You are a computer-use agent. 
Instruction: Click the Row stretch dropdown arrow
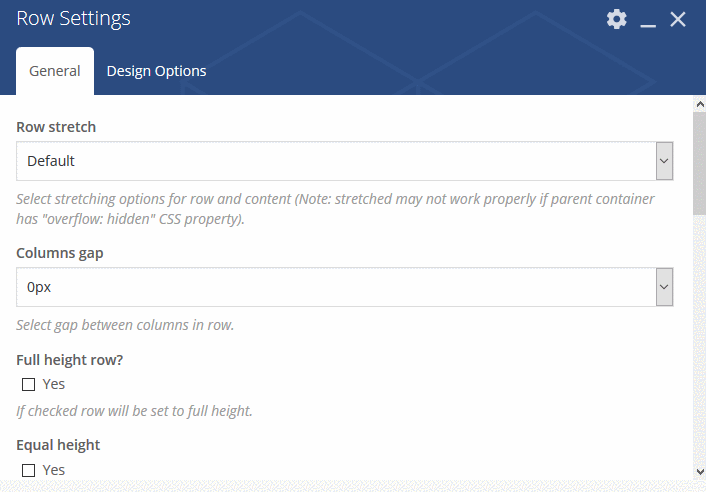click(664, 161)
